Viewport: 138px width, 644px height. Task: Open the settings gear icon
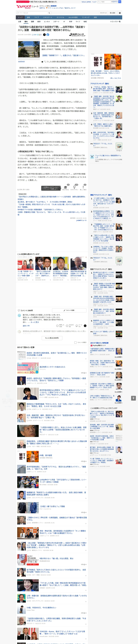coord(120,13)
